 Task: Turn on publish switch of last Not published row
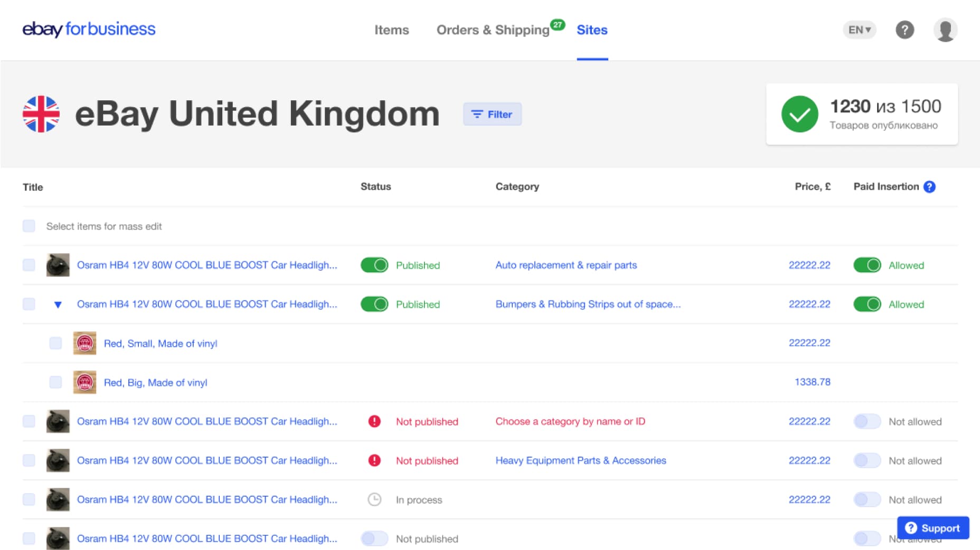pyautogui.click(x=374, y=538)
